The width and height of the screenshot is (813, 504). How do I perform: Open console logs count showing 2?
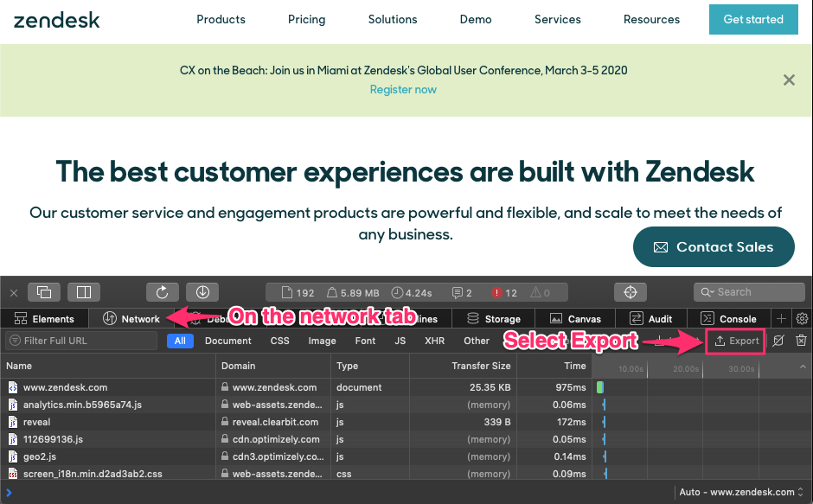click(462, 293)
